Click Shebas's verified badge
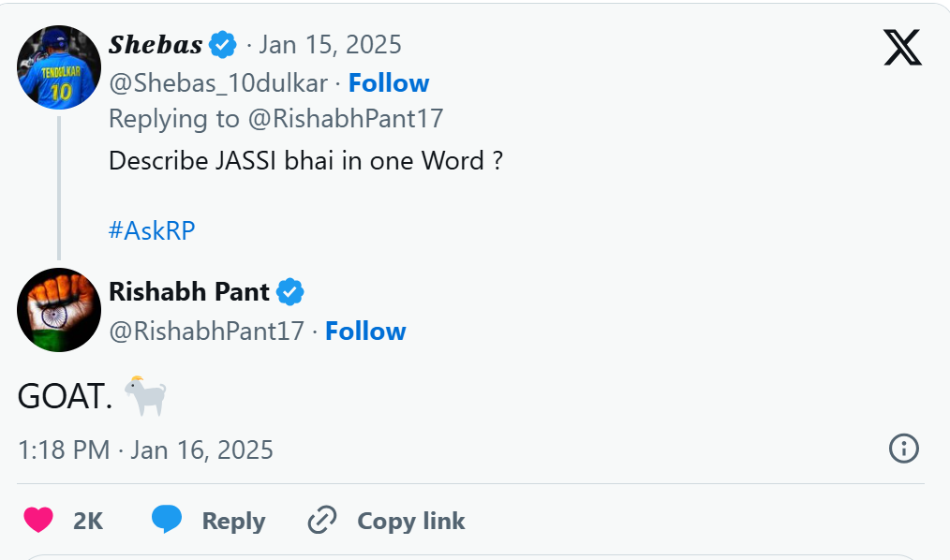The width and height of the screenshot is (950, 560). click(222, 44)
